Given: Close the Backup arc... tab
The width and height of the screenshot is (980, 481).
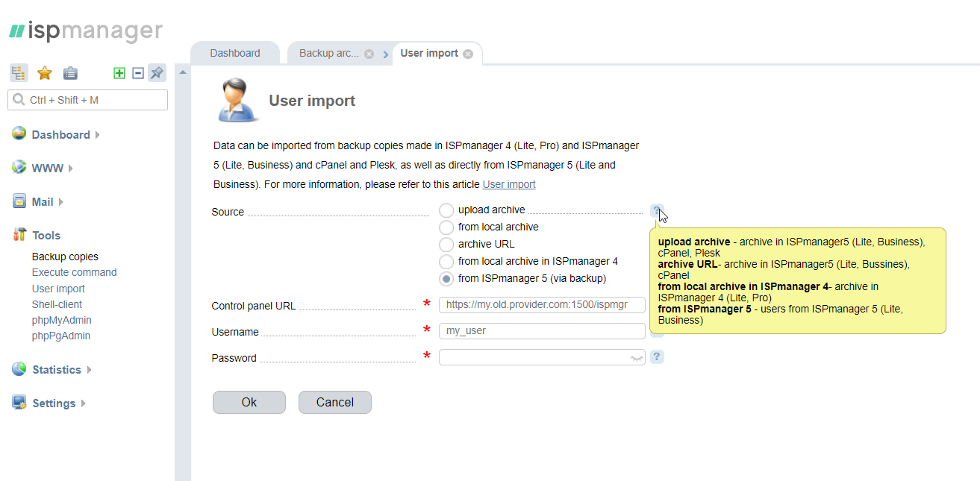Looking at the screenshot, I should point(369,54).
